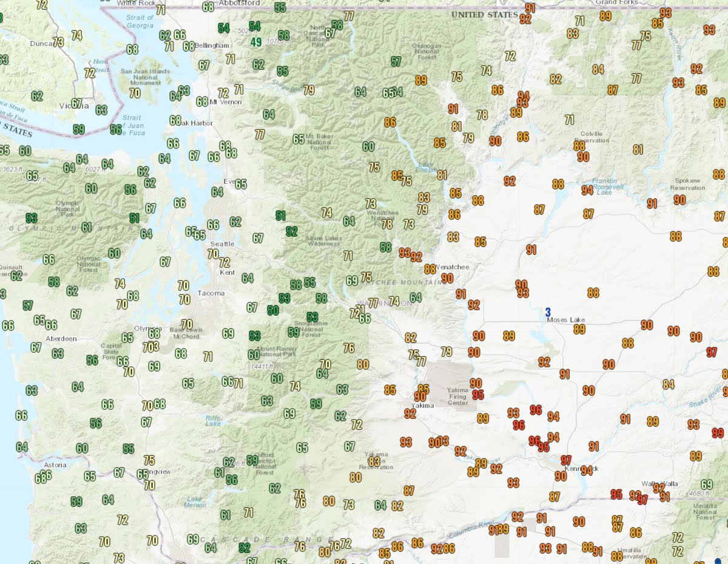This screenshot has width=728, height=564.
Task: Click the Yakima city label
Action: coord(423,405)
